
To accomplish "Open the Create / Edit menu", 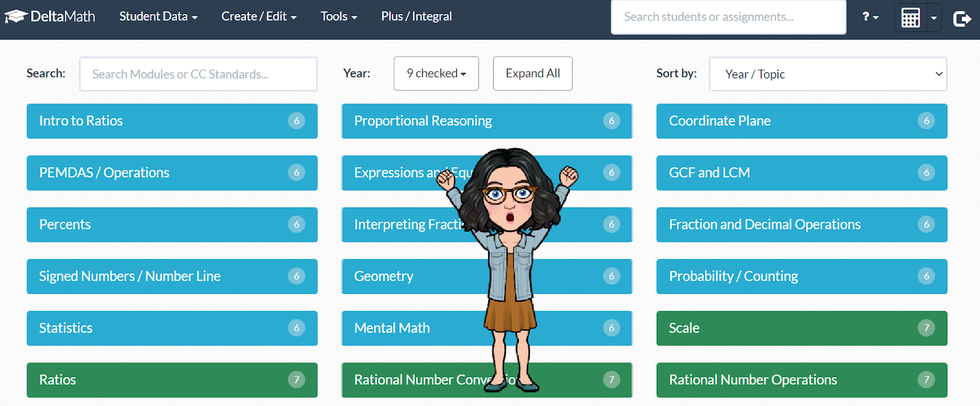I will click(x=258, y=17).
